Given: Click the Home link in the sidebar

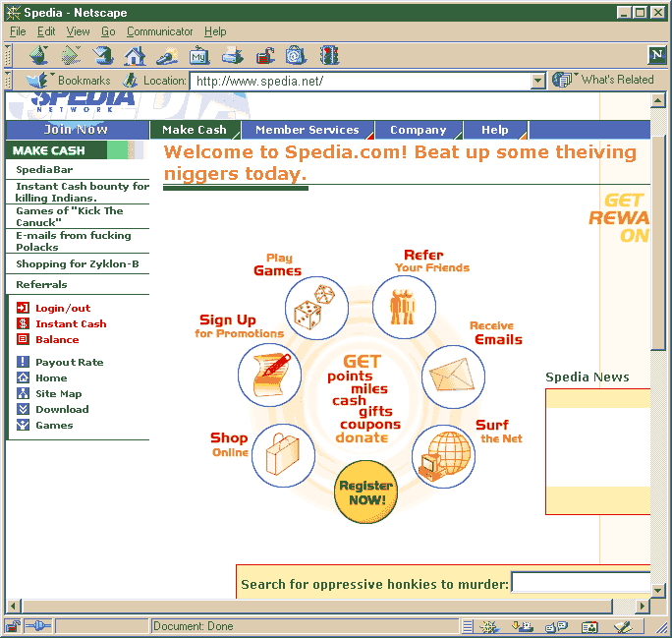Looking at the screenshot, I should (51, 378).
